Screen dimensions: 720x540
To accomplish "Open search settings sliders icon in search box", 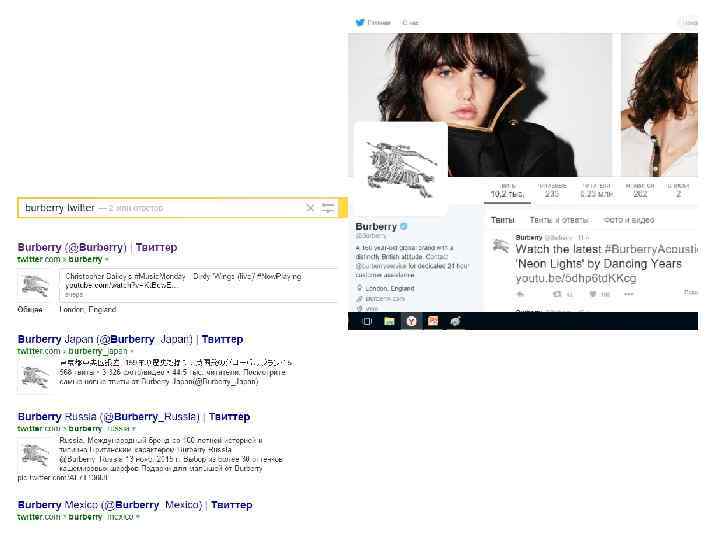I will 327,208.
